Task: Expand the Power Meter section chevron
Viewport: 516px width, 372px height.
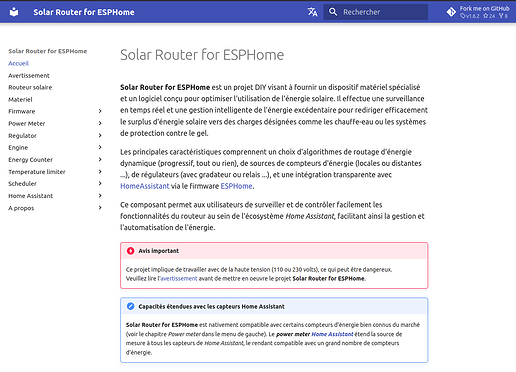Action: pos(100,123)
